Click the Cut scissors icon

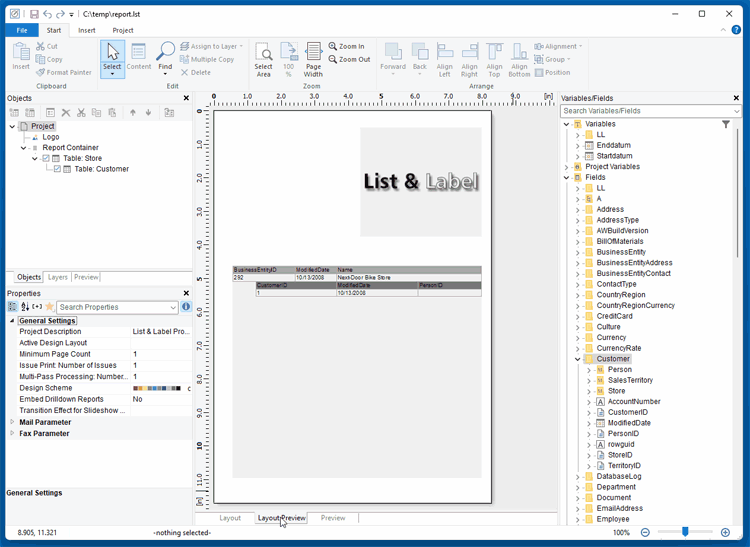coord(41,46)
